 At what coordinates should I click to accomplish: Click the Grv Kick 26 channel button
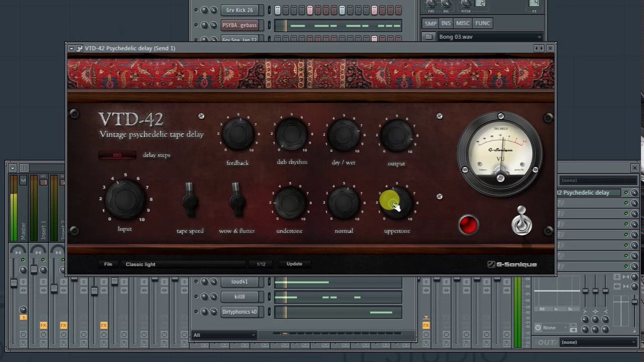point(239,10)
